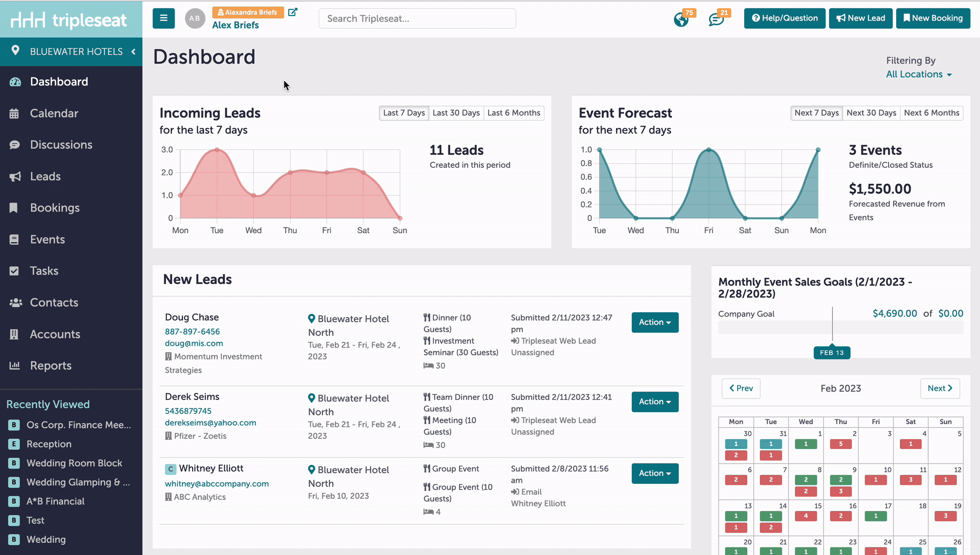Click the Tripleseat logo
980x555 pixels.
coord(69,20)
